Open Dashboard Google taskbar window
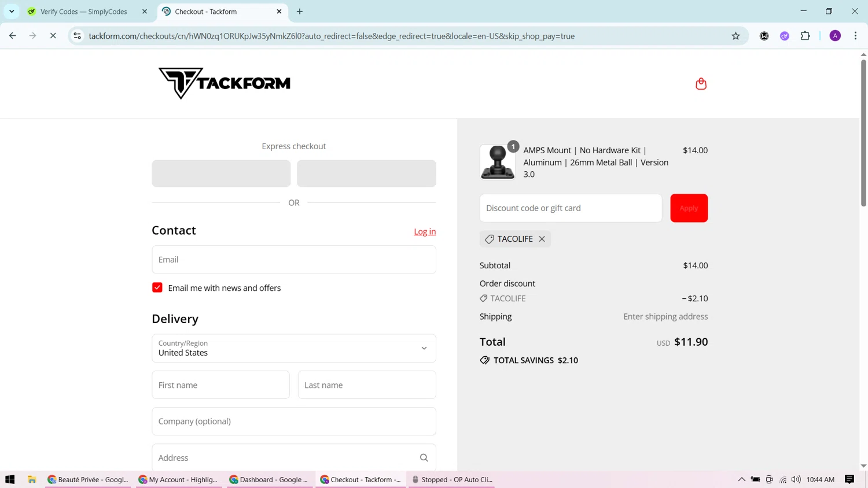This screenshot has height=488, width=868. tap(270, 479)
